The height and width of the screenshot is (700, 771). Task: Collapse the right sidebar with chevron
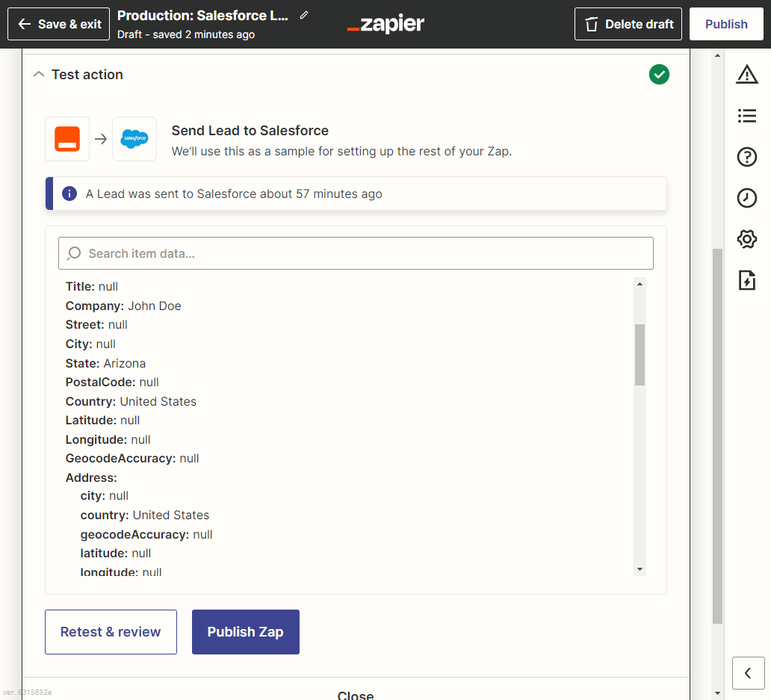748,673
